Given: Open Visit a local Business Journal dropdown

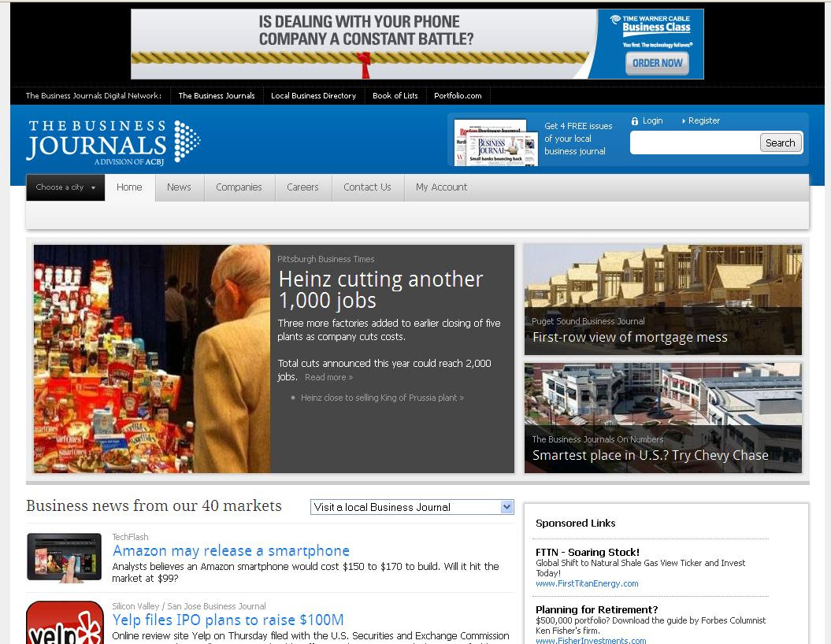Looking at the screenshot, I should pyautogui.click(x=412, y=507).
